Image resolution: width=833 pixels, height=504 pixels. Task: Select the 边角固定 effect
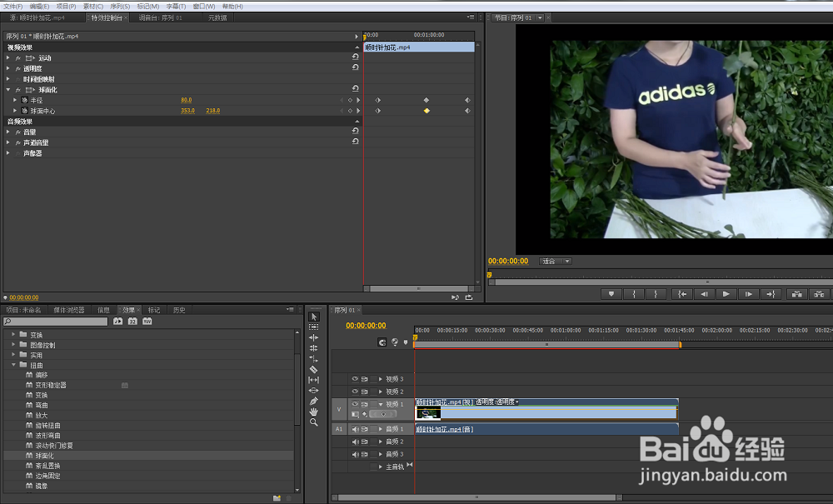(47, 476)
